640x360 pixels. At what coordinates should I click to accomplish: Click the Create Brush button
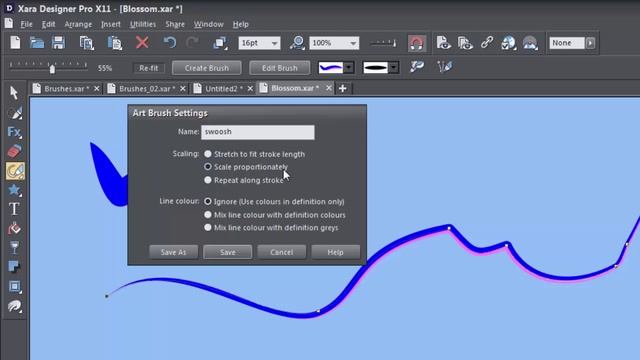click(207, 68)
